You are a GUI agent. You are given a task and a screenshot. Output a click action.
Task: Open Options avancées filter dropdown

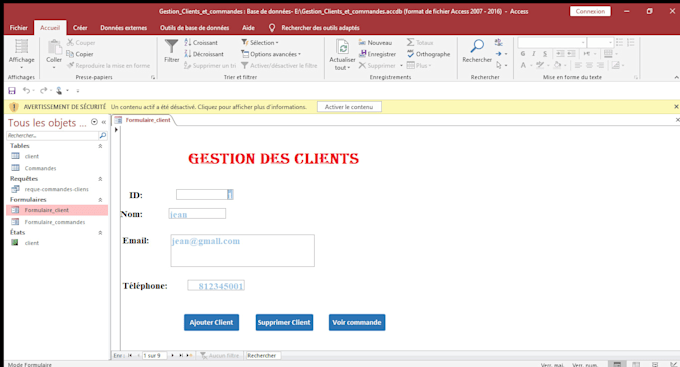(271, 54)
